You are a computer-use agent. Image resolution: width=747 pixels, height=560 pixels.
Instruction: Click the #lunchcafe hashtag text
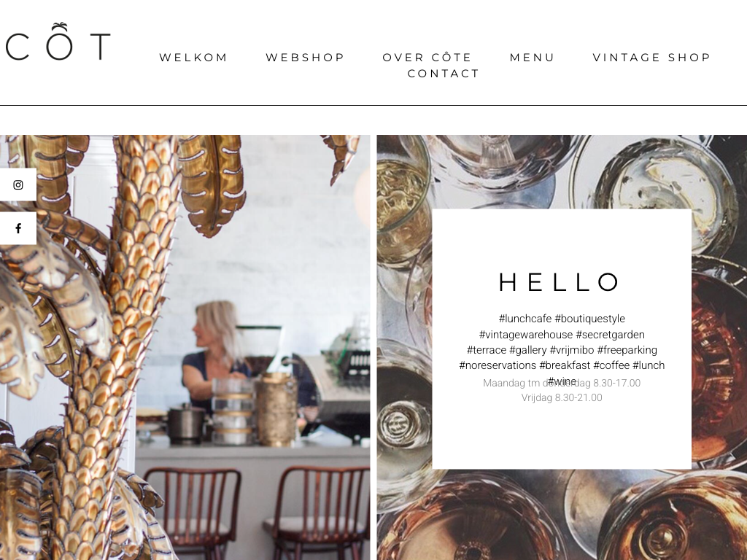point(525,319)
